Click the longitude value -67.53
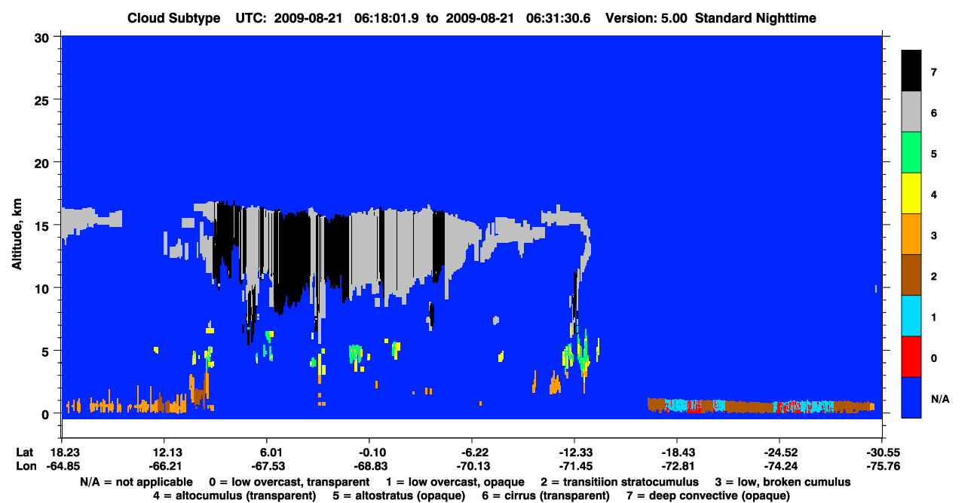This screenshot has width=980, height=503. [270, 466]
